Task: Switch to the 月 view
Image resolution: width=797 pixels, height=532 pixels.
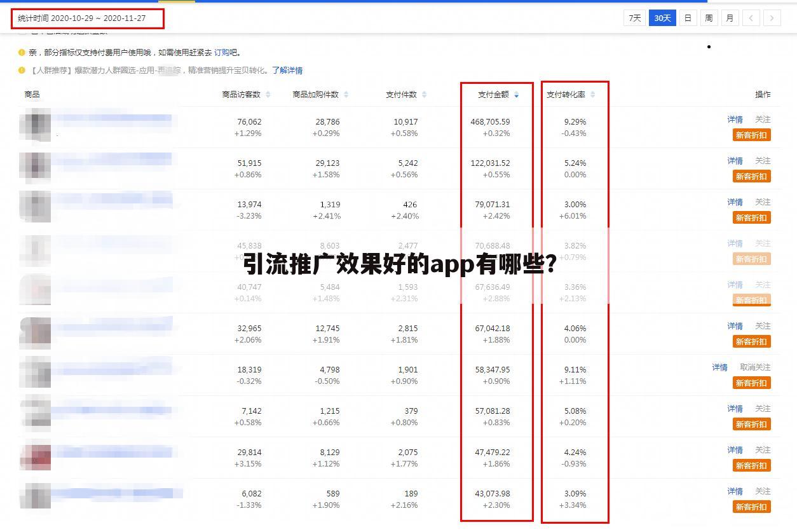Action: 729,18
